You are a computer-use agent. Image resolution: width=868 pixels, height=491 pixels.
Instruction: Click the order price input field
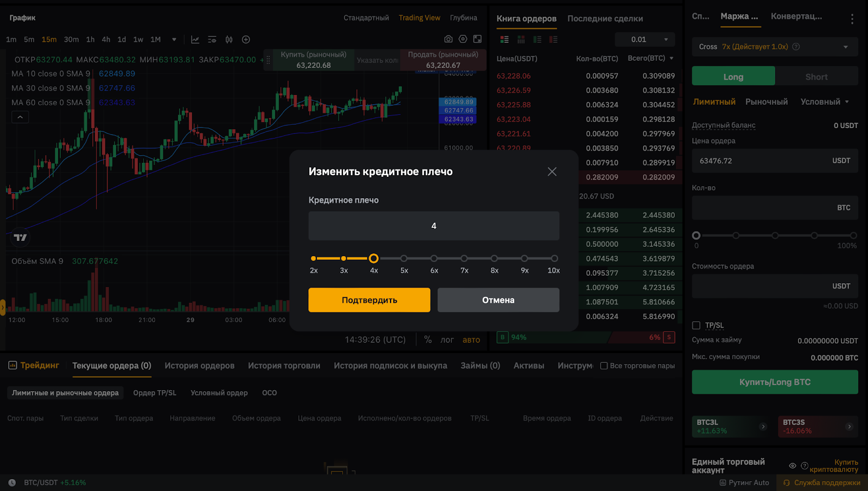click(775, 161)
